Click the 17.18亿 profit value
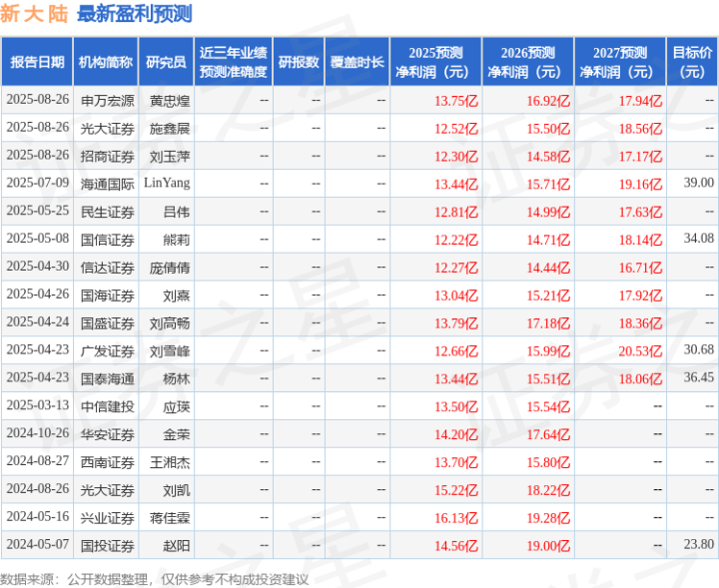The width and height of the screenshot is (719, 588). point(548,323)
